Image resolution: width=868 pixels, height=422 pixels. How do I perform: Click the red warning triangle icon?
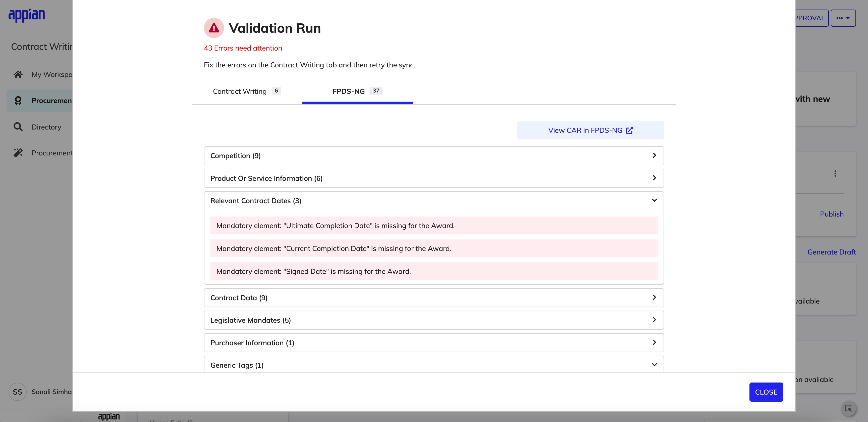click(x=214, y=28)
